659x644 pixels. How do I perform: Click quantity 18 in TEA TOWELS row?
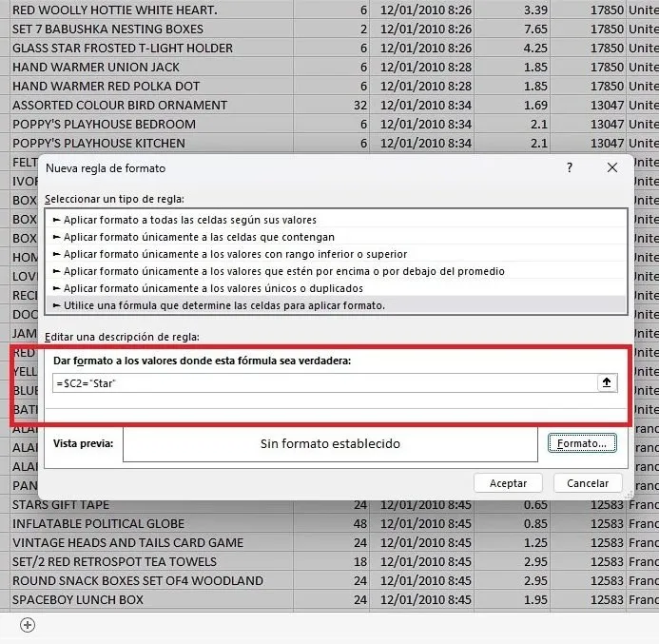coord(331,561)
